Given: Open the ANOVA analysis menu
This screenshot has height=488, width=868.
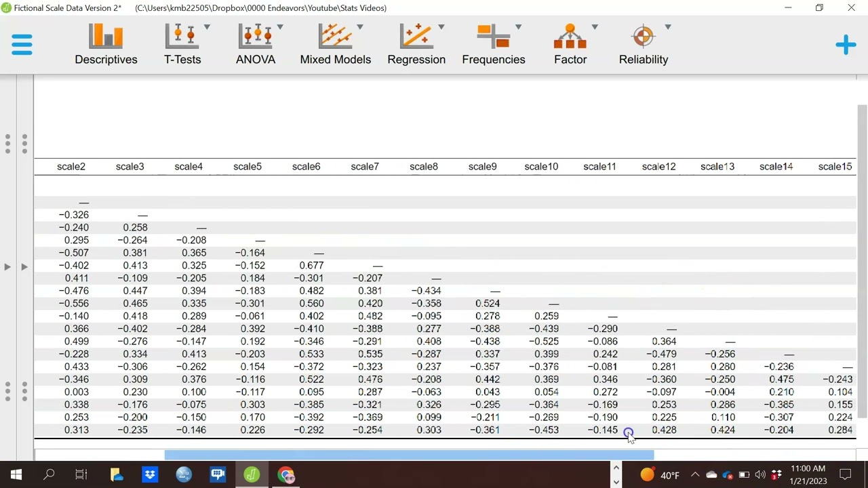Looking at the screenshot, I should pos(256,45).
